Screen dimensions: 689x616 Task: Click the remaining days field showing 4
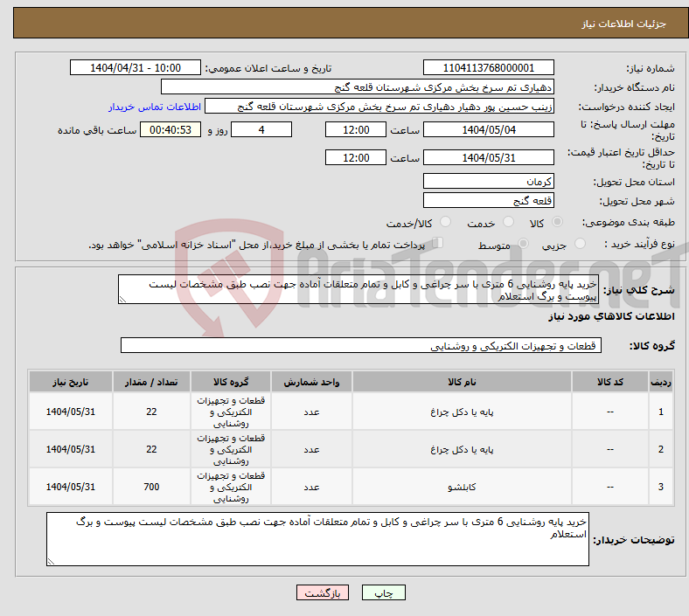[261, 130]
